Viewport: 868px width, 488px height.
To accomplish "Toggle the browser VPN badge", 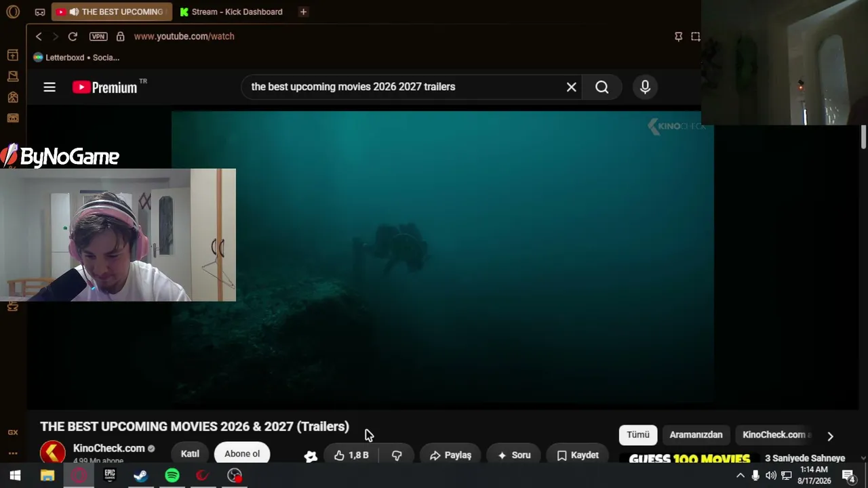I will point(98,37).
